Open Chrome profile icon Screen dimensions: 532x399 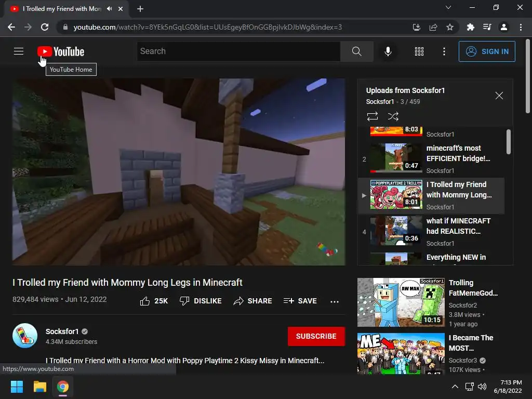point(504,27)
